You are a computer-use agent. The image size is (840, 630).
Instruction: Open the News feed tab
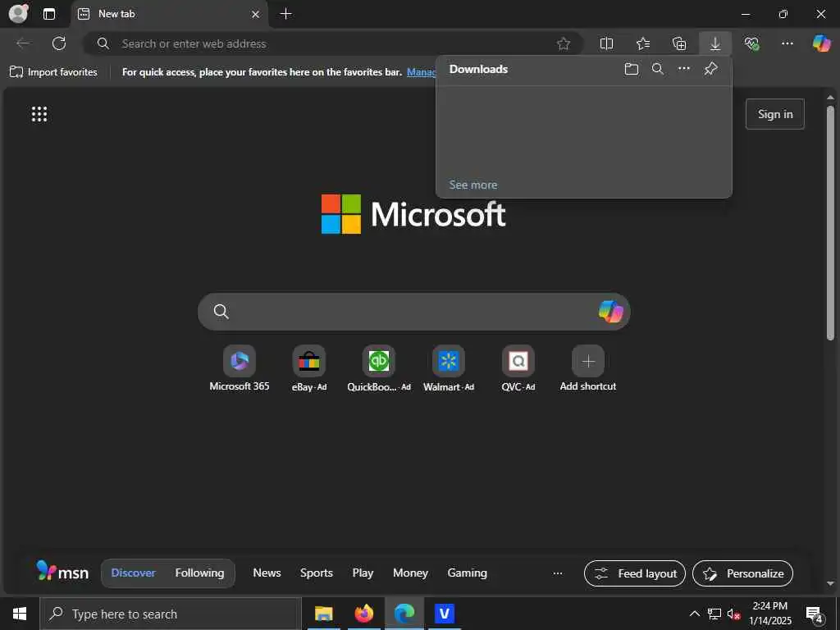point(267,573)
